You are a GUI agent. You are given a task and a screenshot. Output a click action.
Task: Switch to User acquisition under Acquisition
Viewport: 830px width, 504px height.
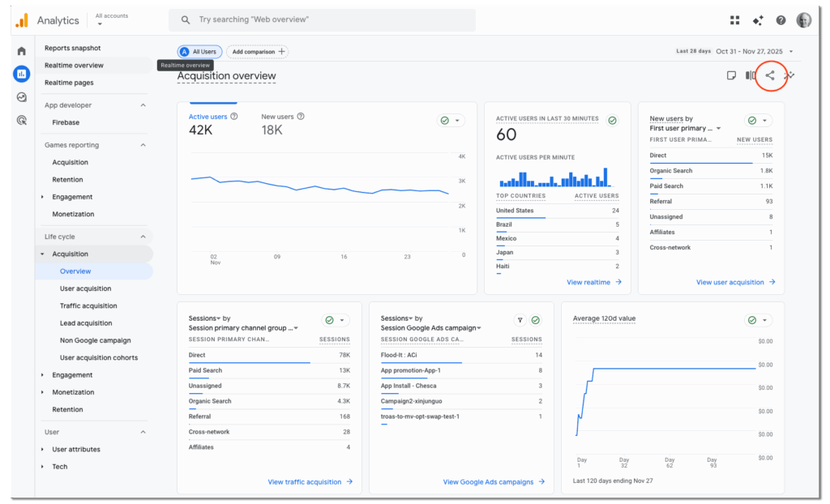(x=85, y=288)
